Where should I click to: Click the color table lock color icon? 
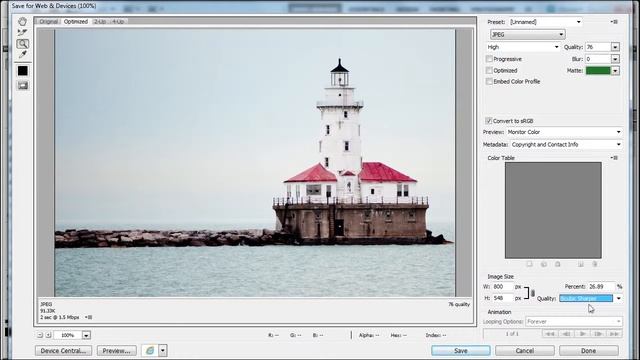558,264
